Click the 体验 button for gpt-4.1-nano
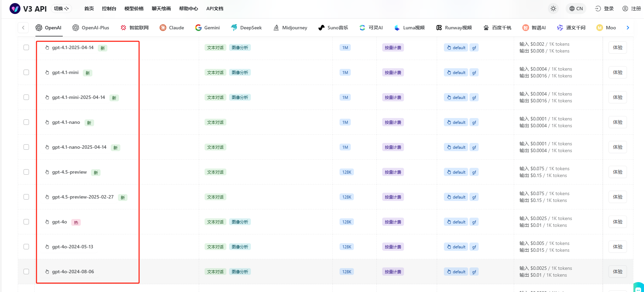This screenshot has height=292, width=644. click(x=617, y=122)
